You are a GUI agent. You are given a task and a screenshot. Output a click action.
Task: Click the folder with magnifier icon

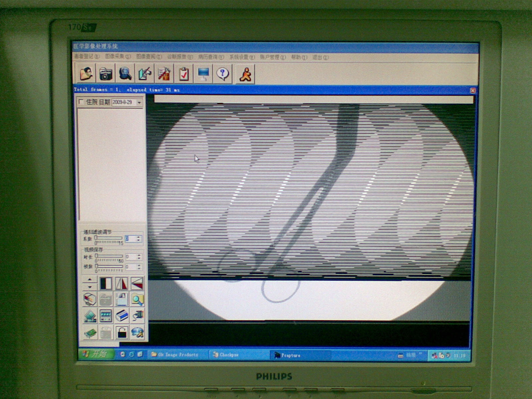pos(137,300)
